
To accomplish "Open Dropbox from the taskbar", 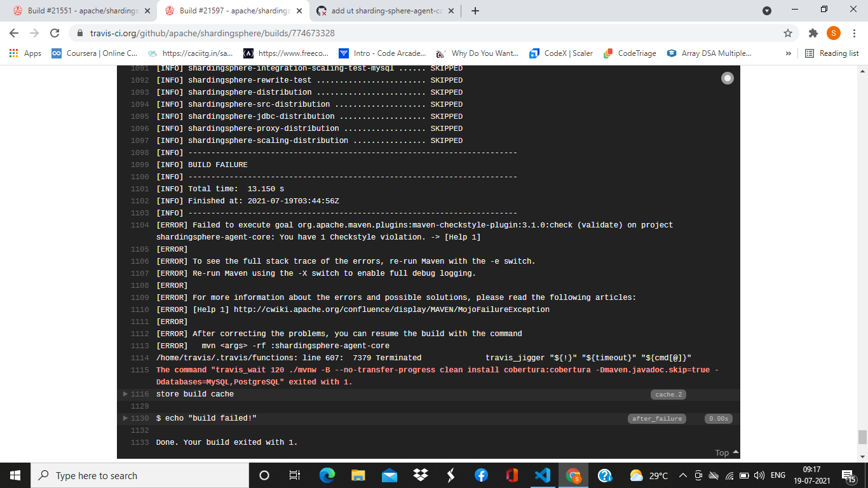I will click(420, 475).
